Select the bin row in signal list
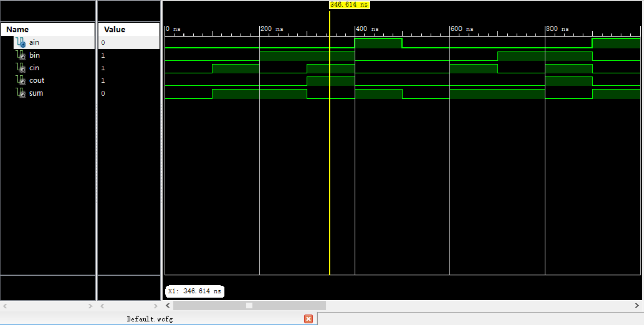The width and height of the screenshot is (644, 325). (x=34, y=55)
